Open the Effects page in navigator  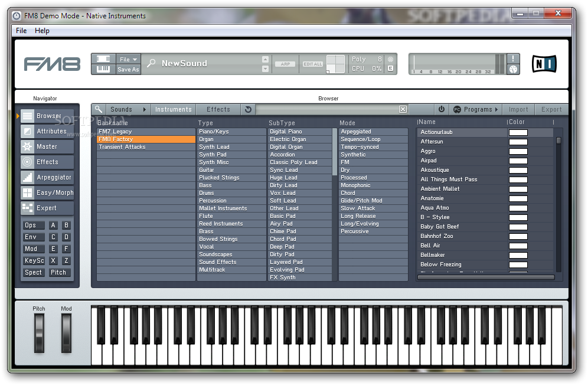coord(47,162)
